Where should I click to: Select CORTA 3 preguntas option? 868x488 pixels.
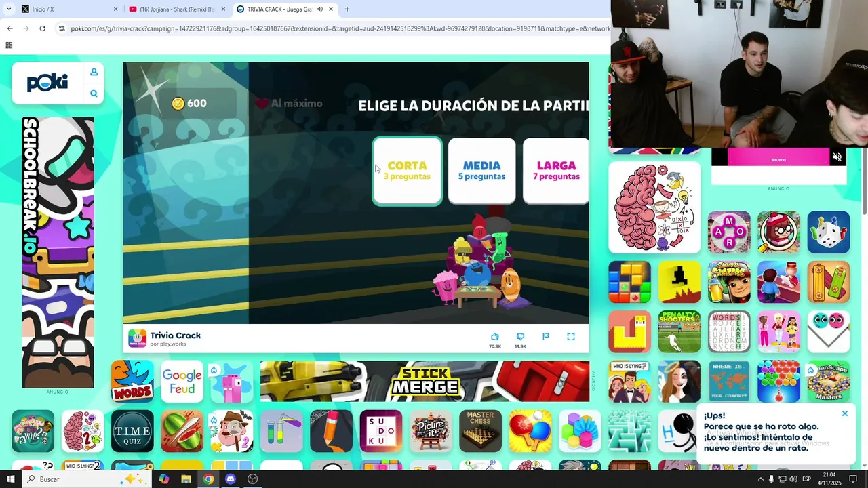(x=407, y=171)
